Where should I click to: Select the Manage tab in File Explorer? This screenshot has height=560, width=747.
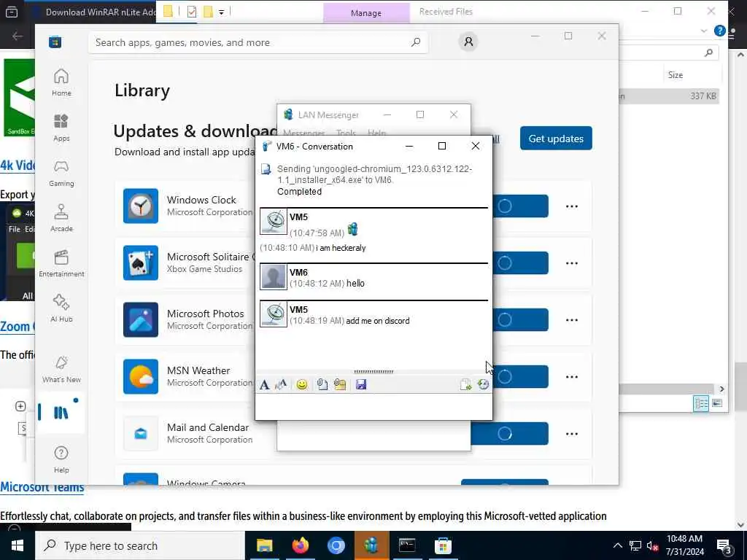tap(366, 13)
